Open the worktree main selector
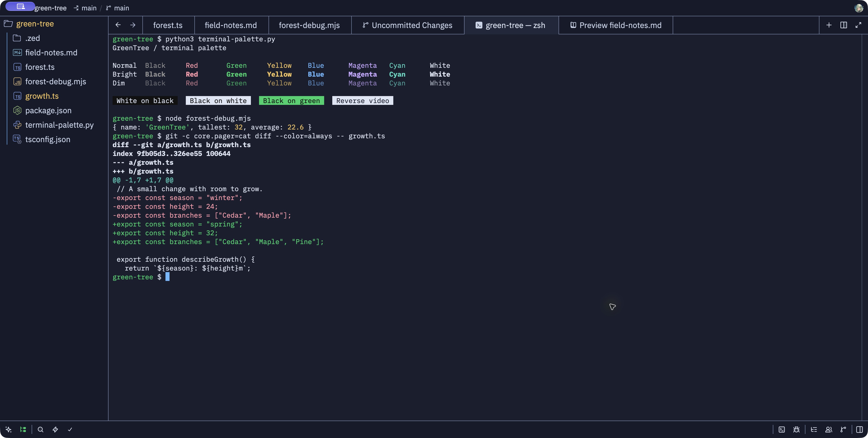The image size is (868, 438). [x=85, y=8]
